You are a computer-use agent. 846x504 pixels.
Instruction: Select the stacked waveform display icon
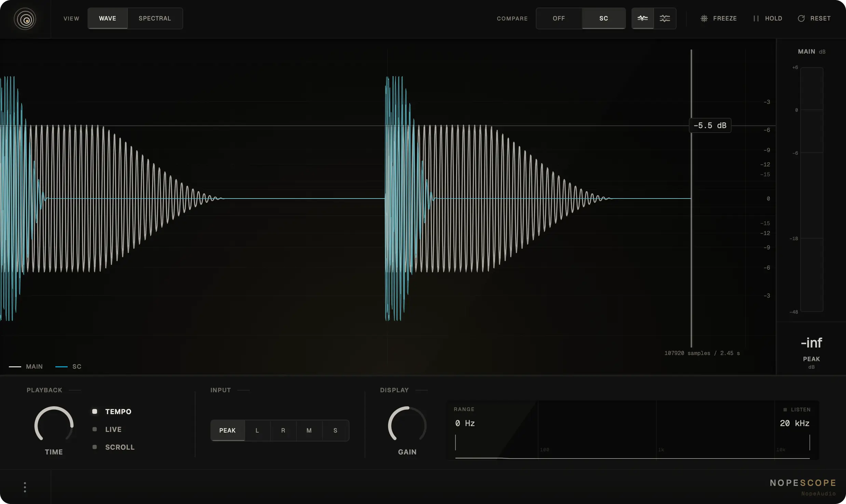point(665,18)
